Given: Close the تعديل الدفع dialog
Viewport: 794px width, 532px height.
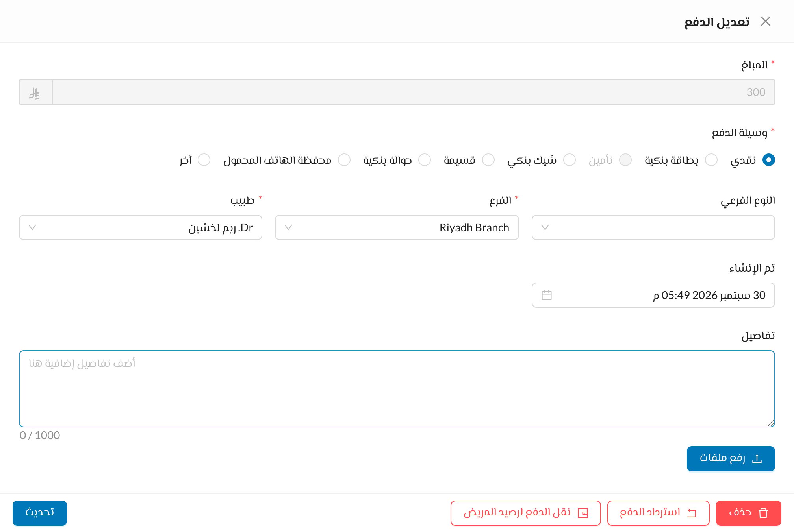Looking at the screenshot, I should click(x=765, y=21).
